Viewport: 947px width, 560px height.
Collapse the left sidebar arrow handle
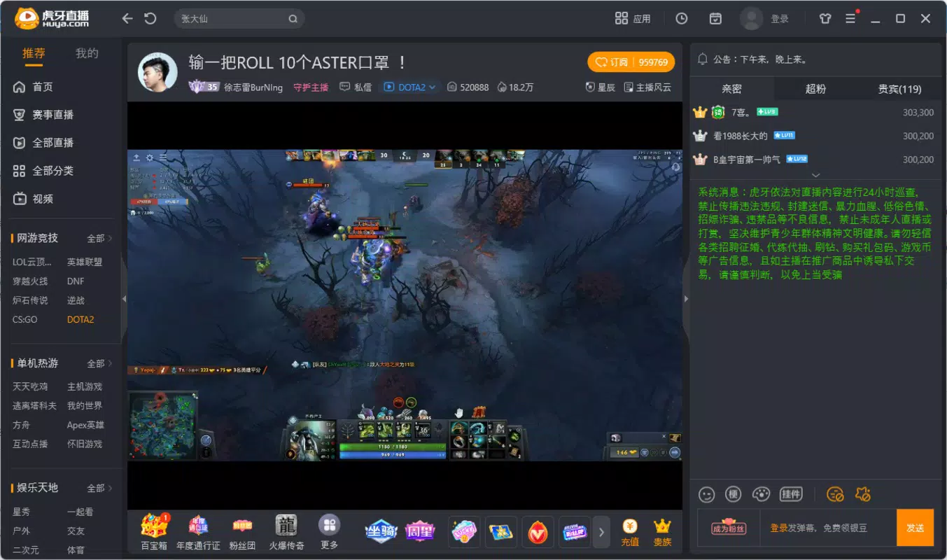tap(124, 299)
